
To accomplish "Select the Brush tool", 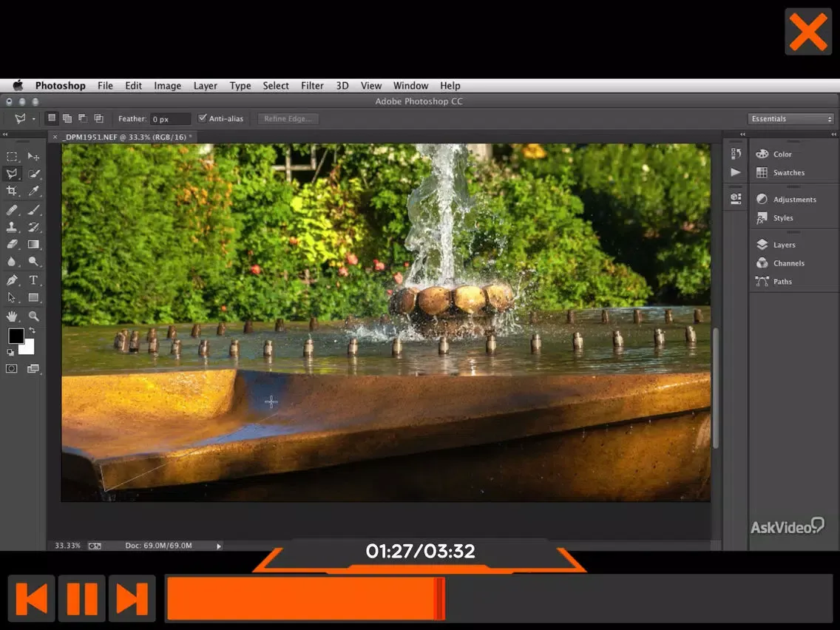I will tap(33, 209).
